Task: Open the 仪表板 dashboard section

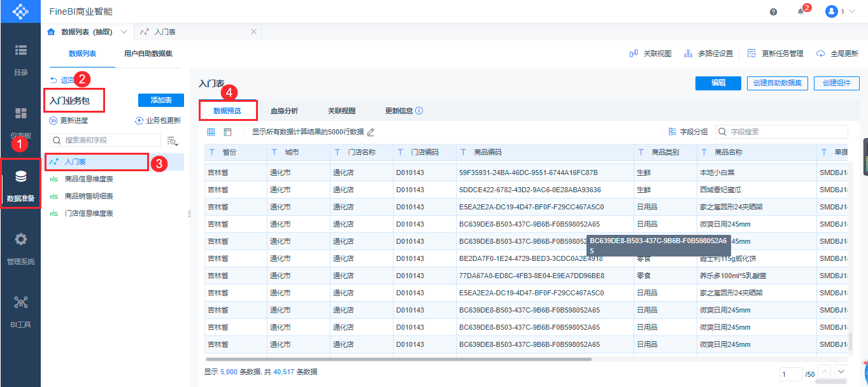Action: [20, 123]
